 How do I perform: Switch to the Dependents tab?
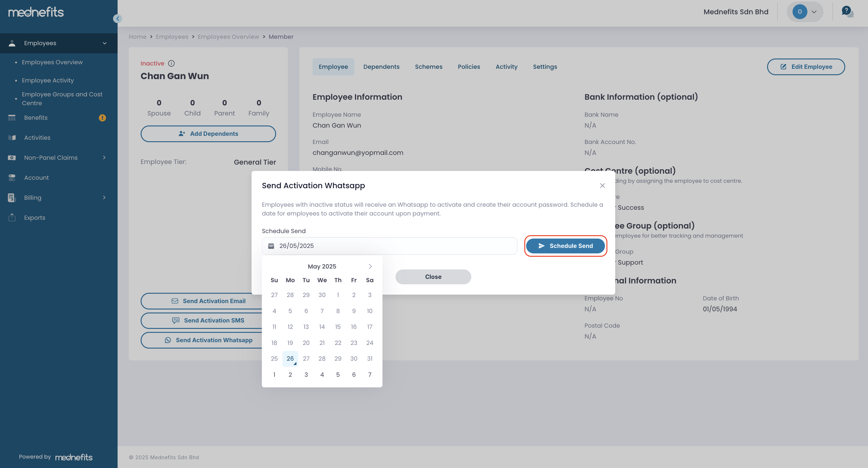(381, 67)
